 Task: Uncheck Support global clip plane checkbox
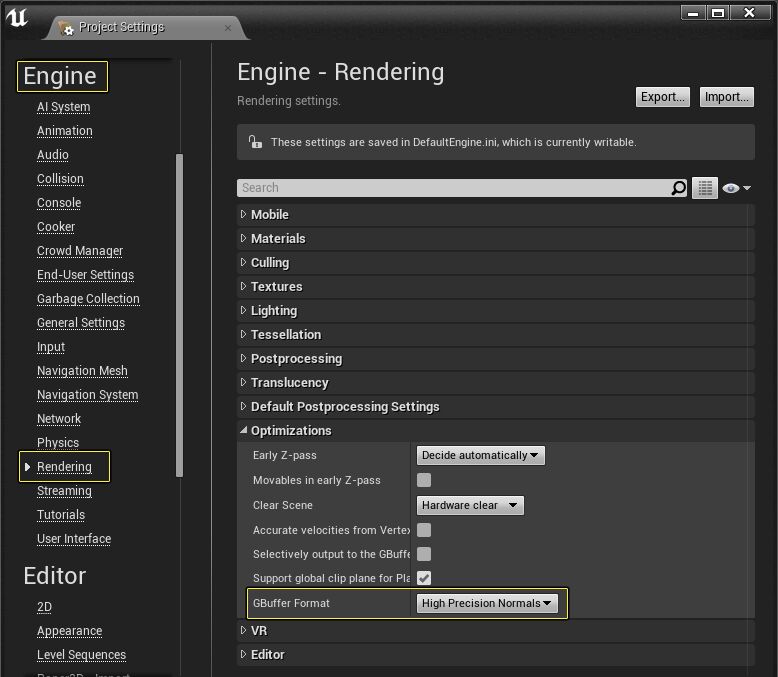click(424, 578)
